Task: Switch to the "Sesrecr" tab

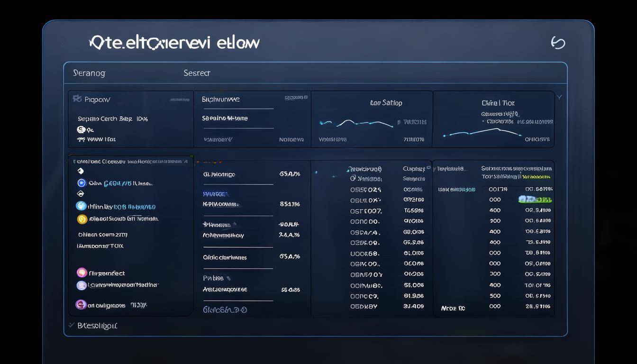Action: [197, 73]
